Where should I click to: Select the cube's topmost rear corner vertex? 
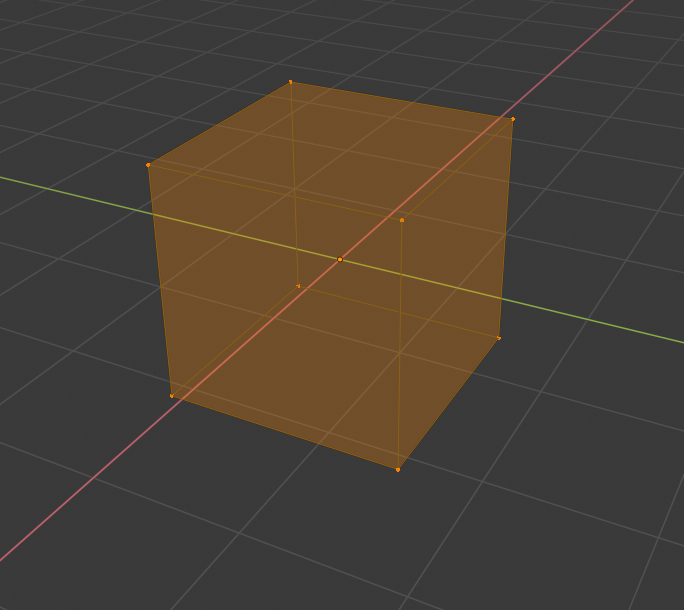291,82
